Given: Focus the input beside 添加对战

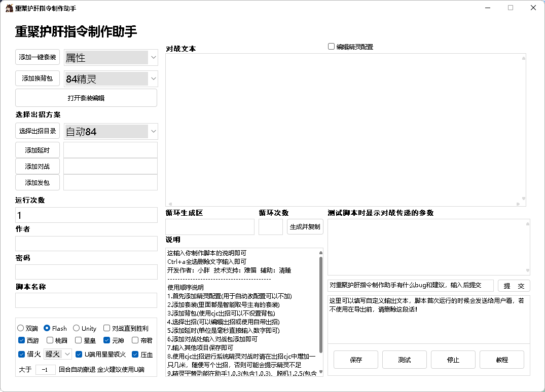Looking at the screenshot, I should coord(111,166).
